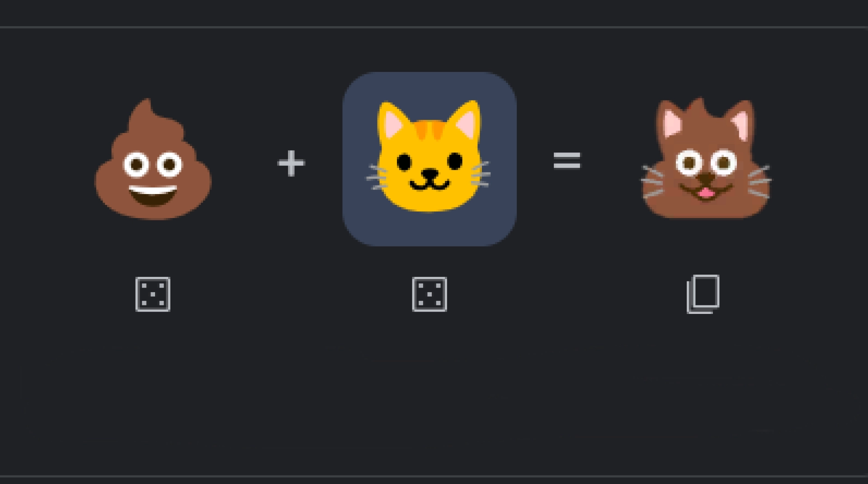Click the copy icon under brown cat
868x484 pixels.
[x=703, y=294]
